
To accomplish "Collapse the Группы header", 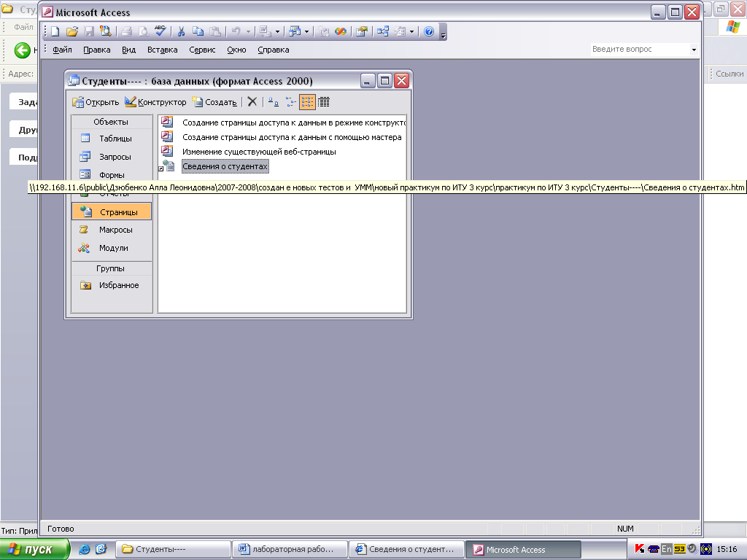I will coord(112,268).
